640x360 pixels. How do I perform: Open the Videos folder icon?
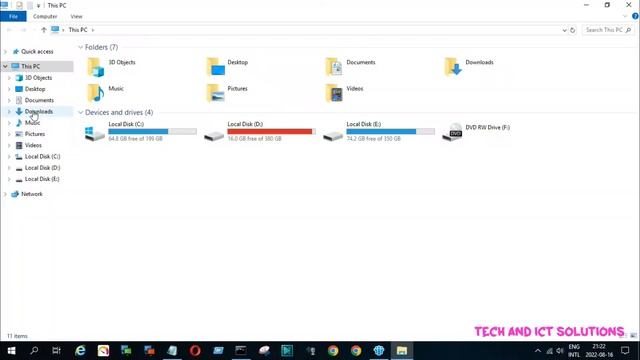tap(334, 93)
